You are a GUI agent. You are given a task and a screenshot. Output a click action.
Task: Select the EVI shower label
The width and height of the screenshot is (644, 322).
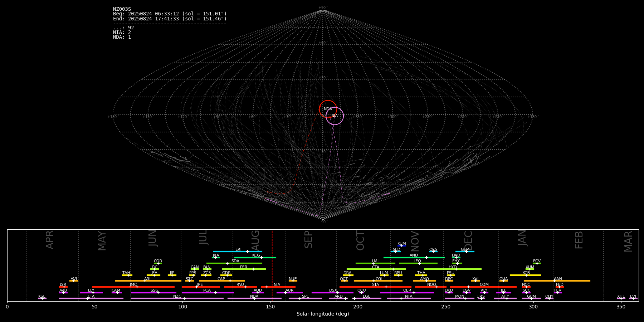633,297
